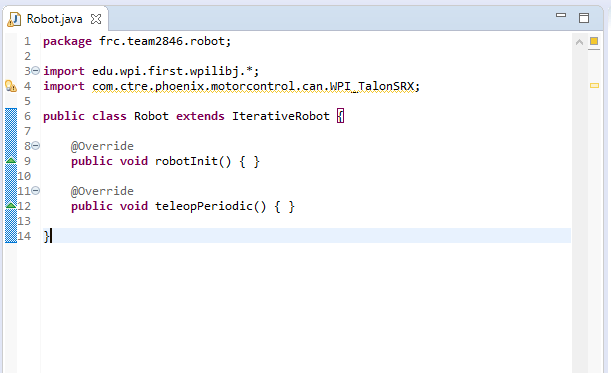This screenshot has height=373, width=611.
Task: Click the override marker on line 12
Action: 11,205
